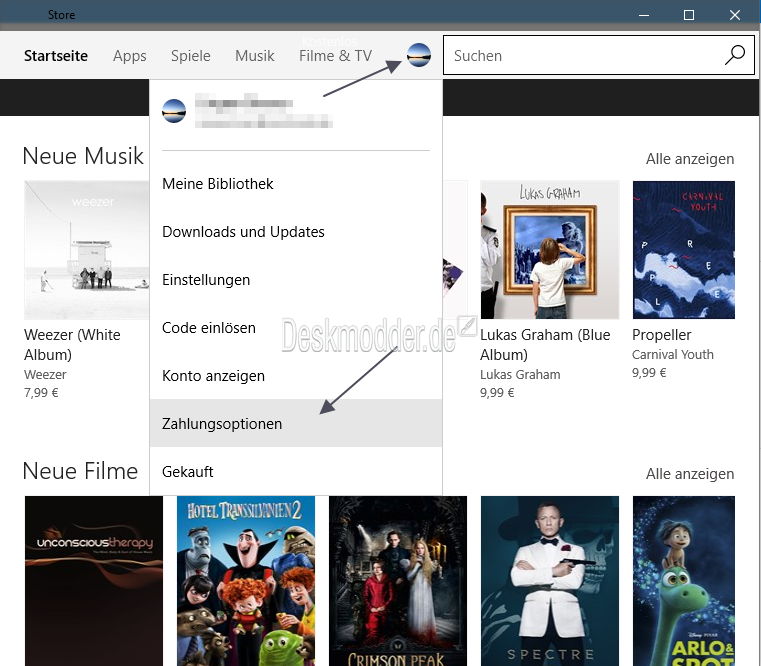Open the Arlo & Spot movie poster
Screen dimensions: 761x666
tap(684, 581)
